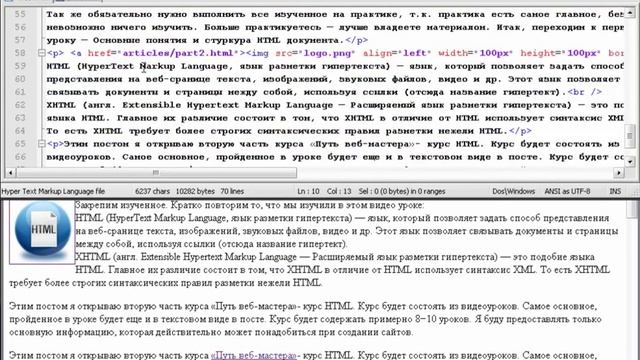
Task: Collapse the code fold at line 58
Action: click(41, 53)
